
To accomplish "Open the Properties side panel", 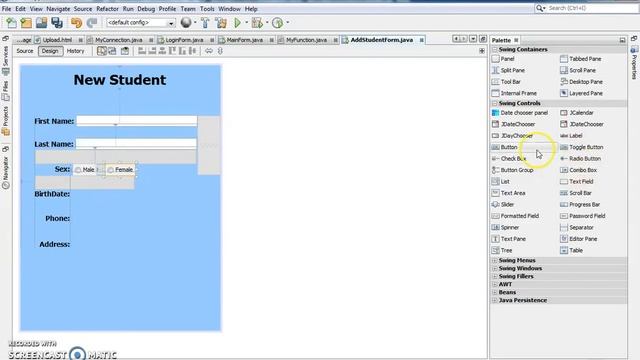I will [x=634, y=63].
